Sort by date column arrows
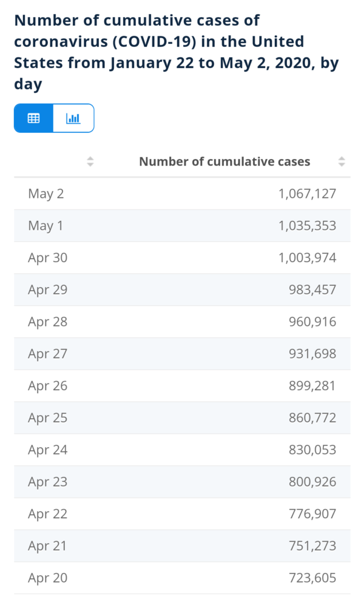 point(90,161)
